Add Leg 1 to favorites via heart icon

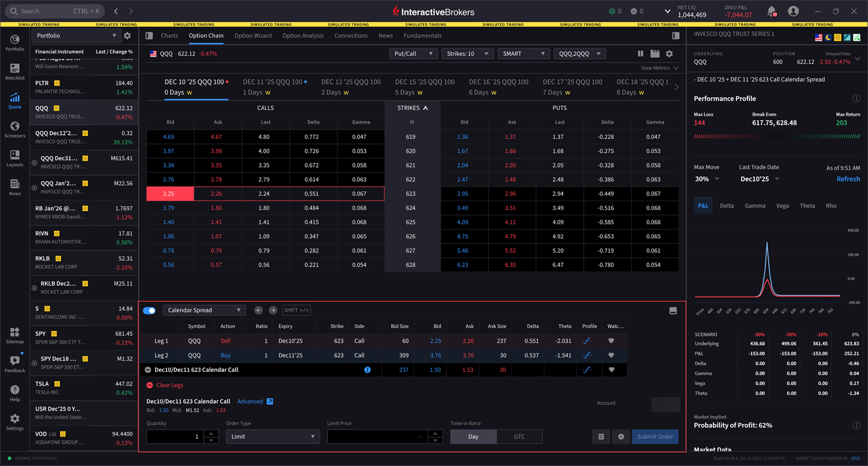coord(610,341)
